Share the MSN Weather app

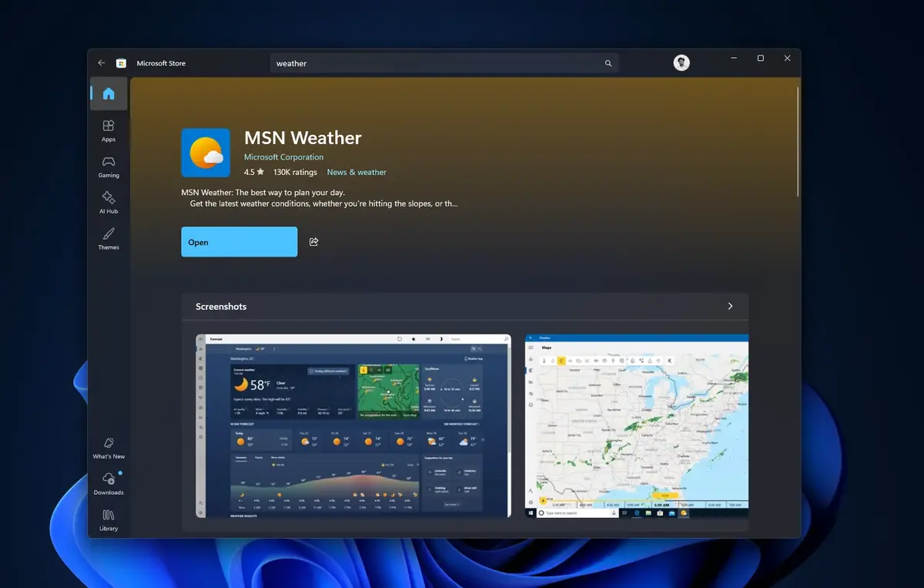[x=314, y=242]
